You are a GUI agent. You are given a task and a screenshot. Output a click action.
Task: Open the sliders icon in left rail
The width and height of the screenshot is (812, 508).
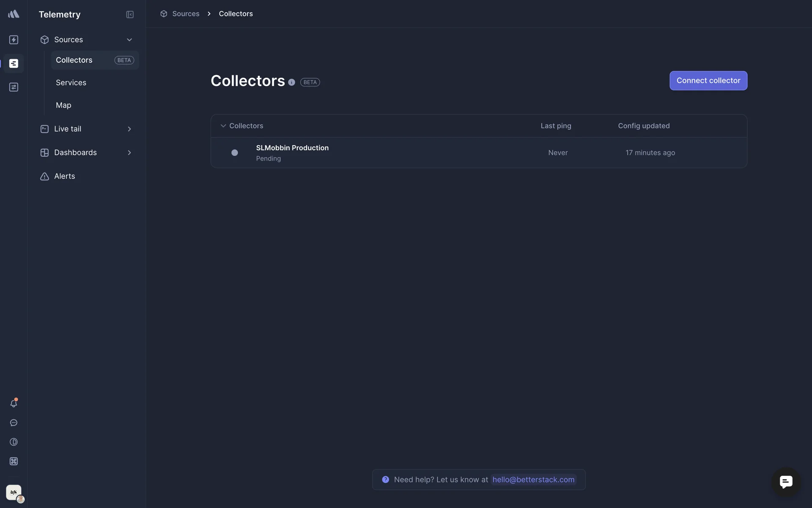pyautogui.click(x=14, y=87)
